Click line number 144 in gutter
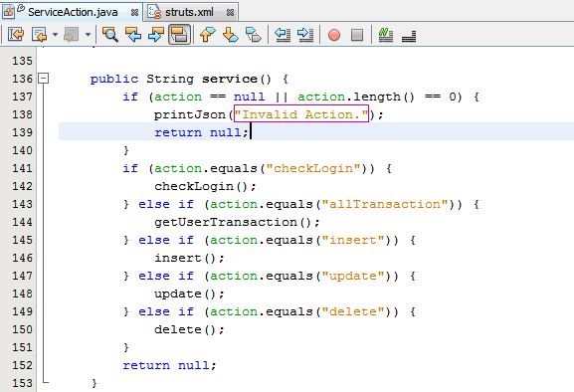 [x=22, y=222]
